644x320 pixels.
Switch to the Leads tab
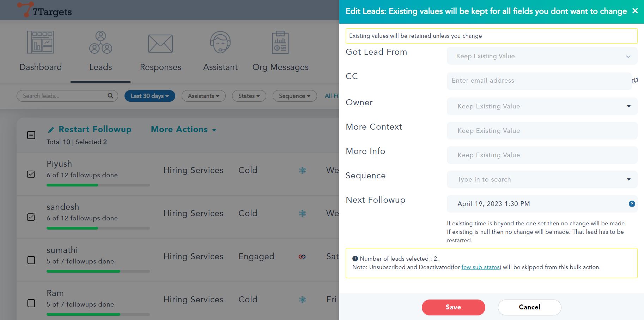coord(101,51)
